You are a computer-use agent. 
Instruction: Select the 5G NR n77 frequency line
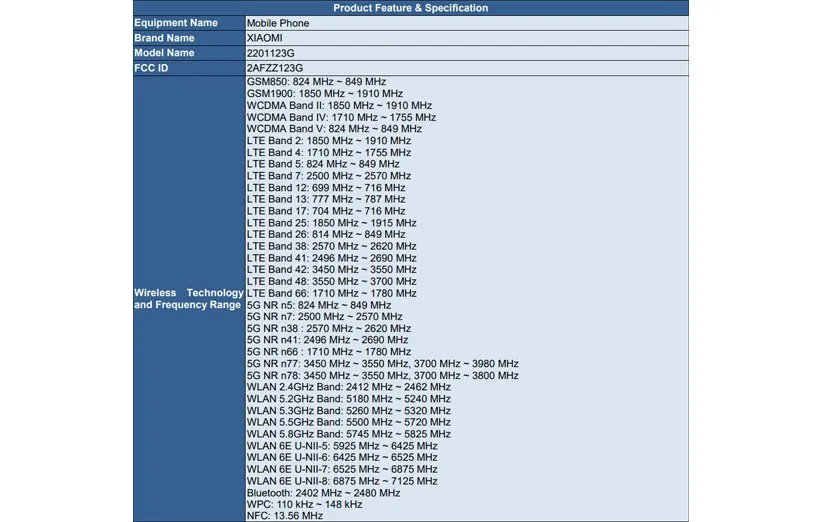point(382,363)
